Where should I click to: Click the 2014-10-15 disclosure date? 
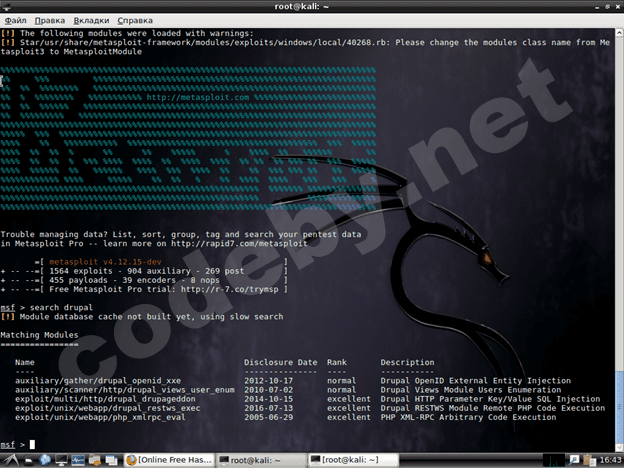(x=269, y=399)
